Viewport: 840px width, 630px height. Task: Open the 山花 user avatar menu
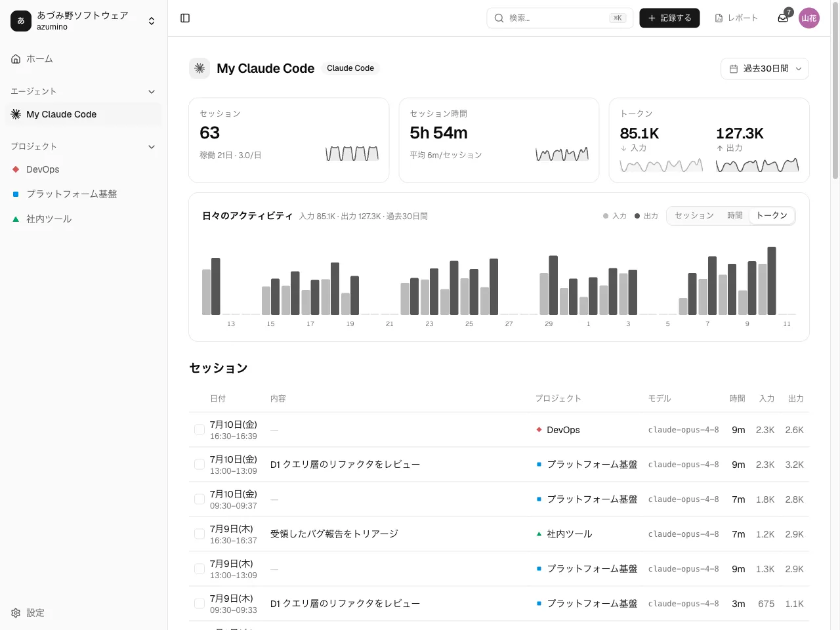pyautogui.click(x=809, y=18)
